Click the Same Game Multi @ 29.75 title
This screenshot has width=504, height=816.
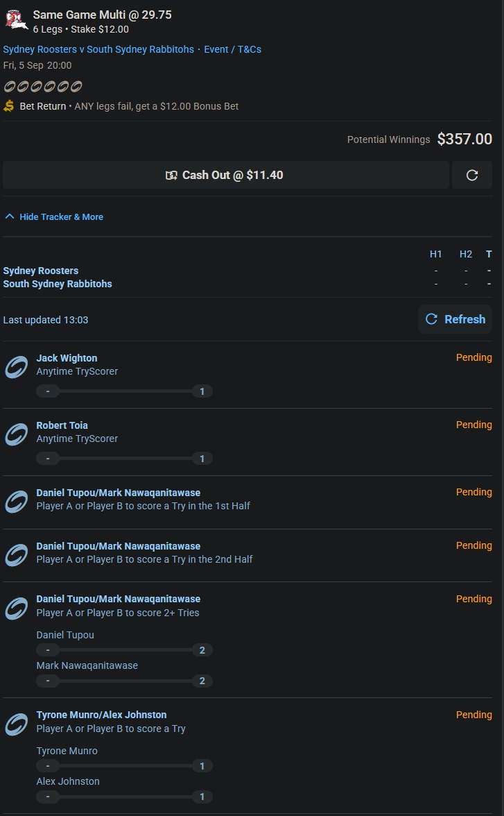click(x=102, y=15)
